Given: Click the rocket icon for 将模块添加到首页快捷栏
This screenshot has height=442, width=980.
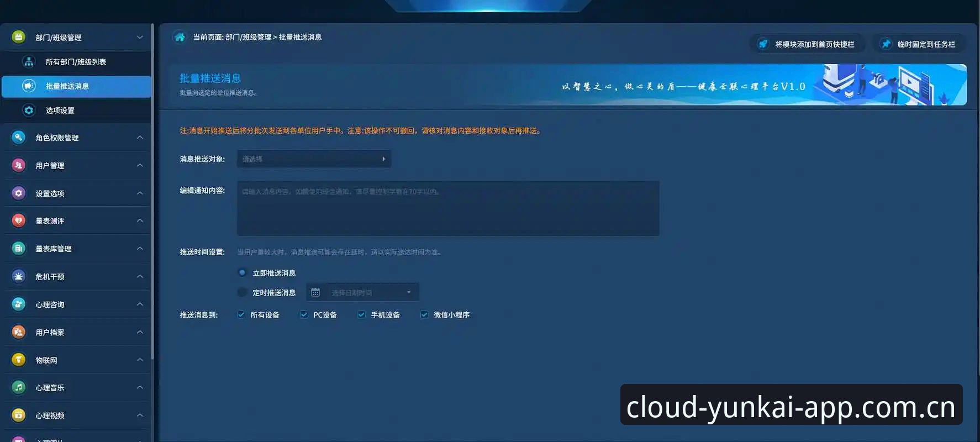Looking at the screenshot, I should coord(763,44).
